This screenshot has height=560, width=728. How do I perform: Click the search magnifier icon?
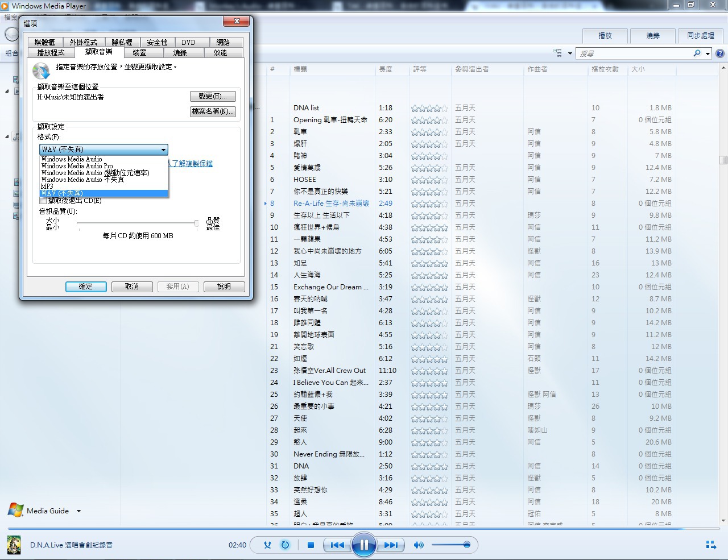(697, 53)
